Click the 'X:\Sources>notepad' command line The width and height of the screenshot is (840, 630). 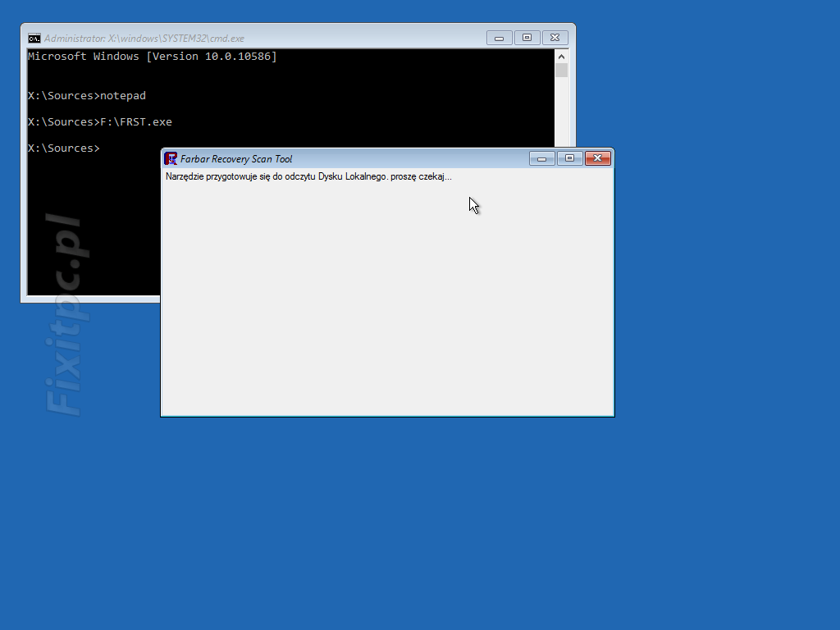87,96
